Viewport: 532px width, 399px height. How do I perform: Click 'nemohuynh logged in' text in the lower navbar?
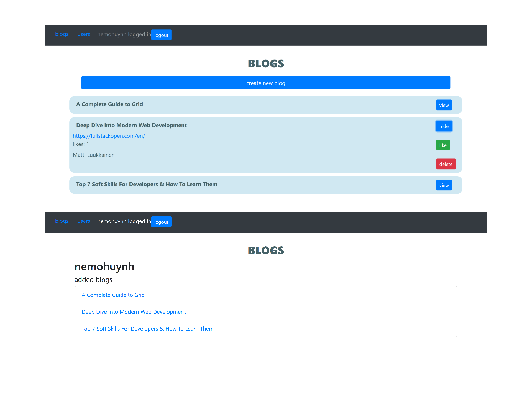point(124,221)
